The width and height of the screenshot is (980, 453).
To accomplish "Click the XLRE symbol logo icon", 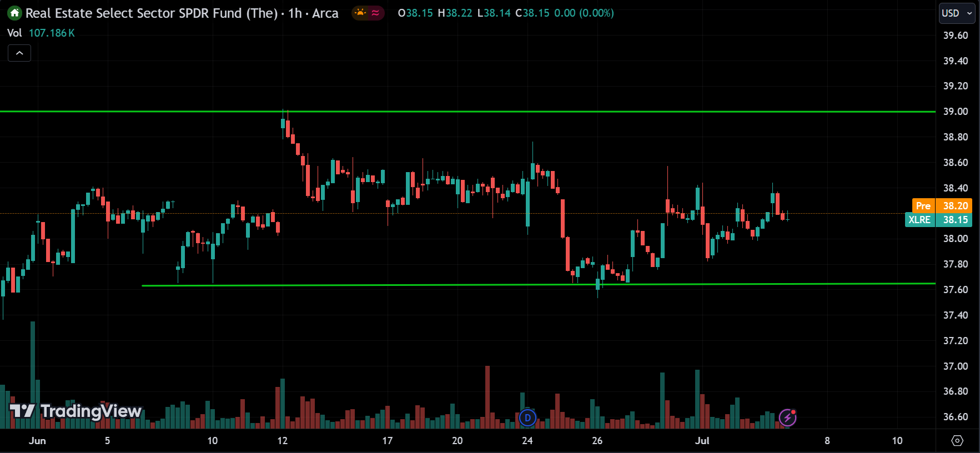I will (14, 13).
